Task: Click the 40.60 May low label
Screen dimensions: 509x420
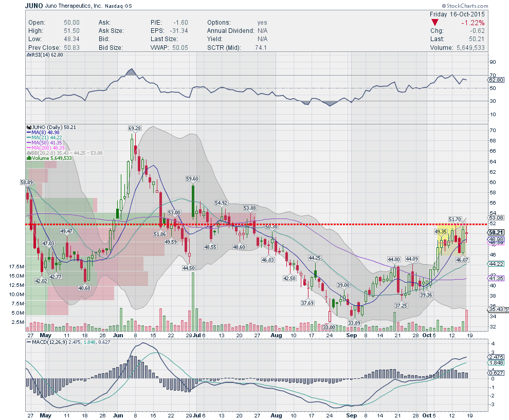Action: tap(84, 288)
